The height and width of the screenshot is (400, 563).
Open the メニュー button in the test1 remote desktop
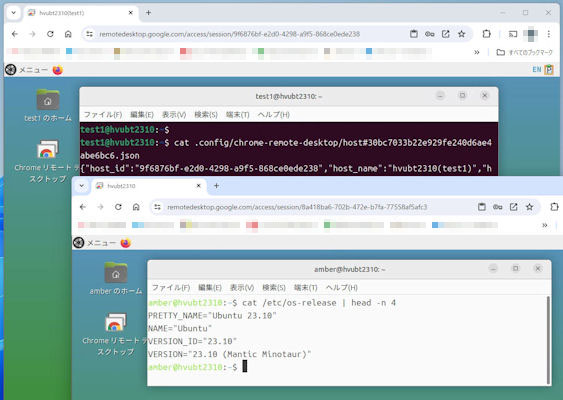(x=26, y=70)
